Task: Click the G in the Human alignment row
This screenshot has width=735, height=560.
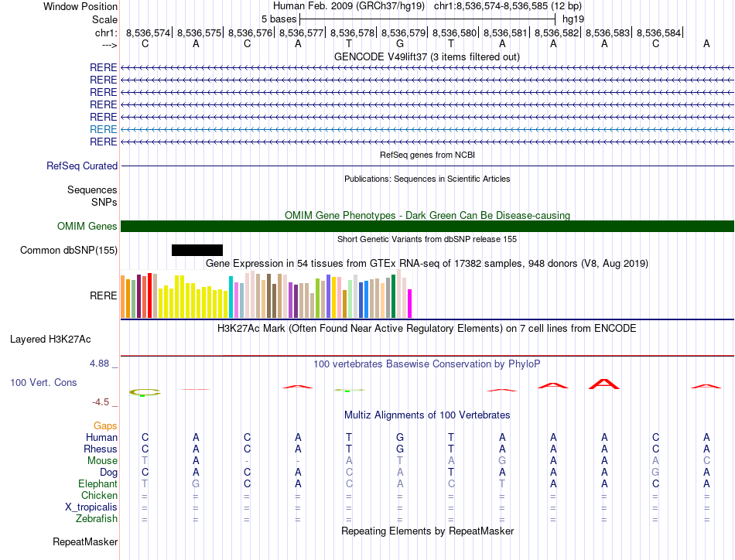Action: click(400, 437)
